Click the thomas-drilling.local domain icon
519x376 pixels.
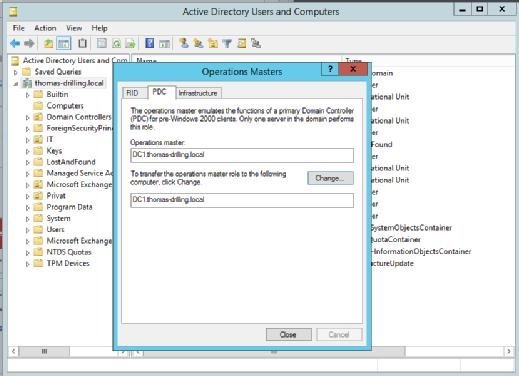tap(27, 83)
